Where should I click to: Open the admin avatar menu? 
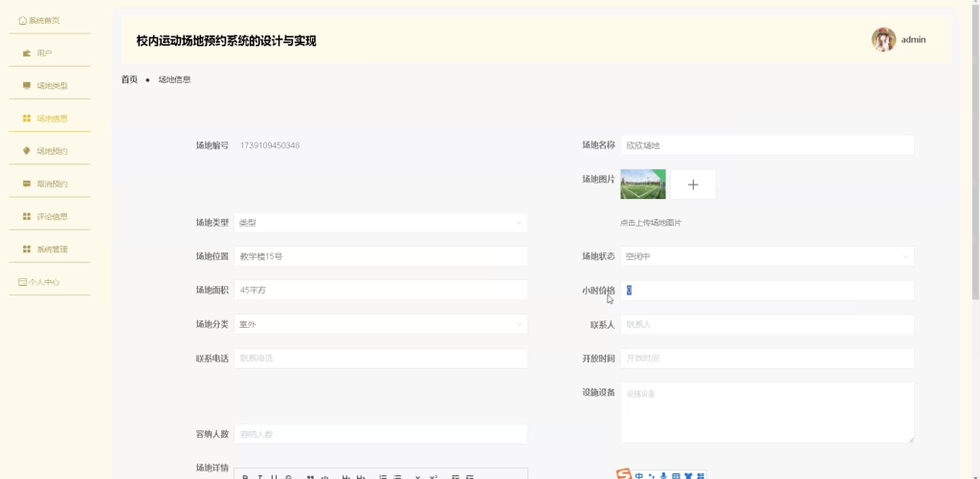(x=883, y=39)
